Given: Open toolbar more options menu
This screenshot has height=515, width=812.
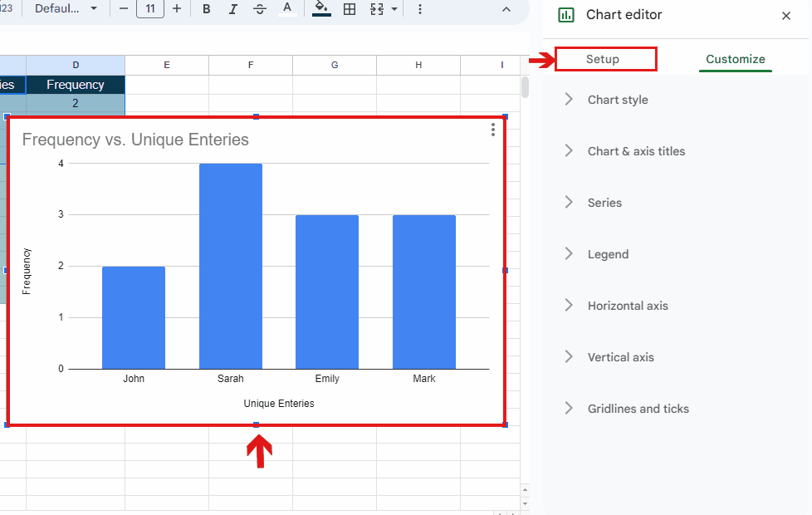Looking at the screenshot, I should tap(419, 9).
